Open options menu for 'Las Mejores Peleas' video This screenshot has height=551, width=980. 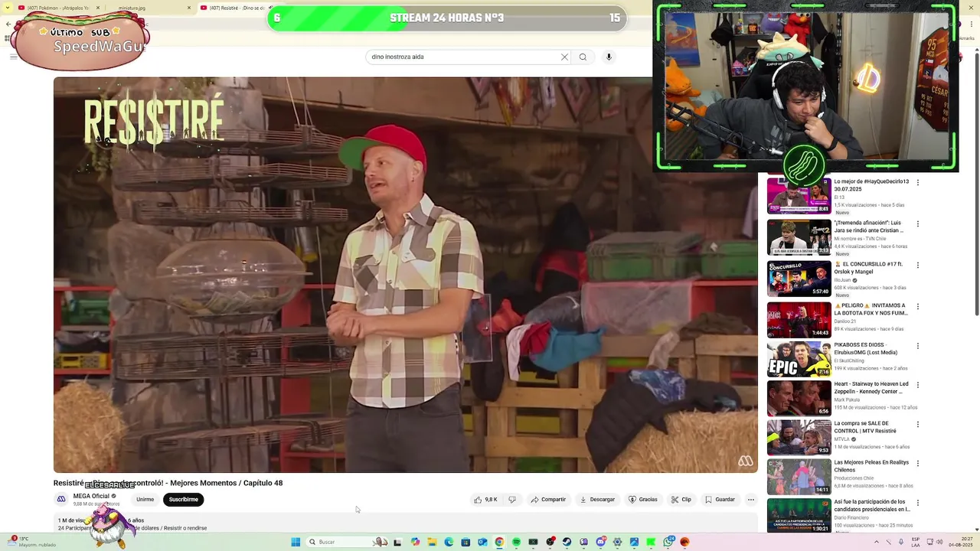917,463
